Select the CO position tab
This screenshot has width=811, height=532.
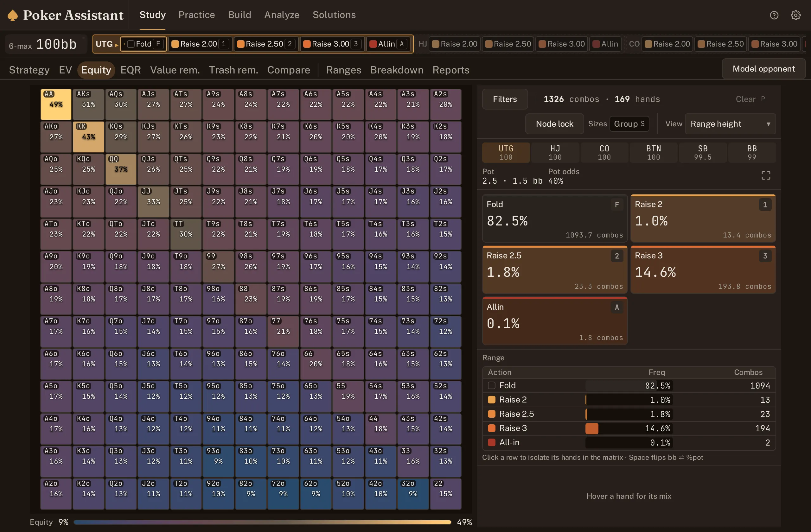tap(604, 152)
